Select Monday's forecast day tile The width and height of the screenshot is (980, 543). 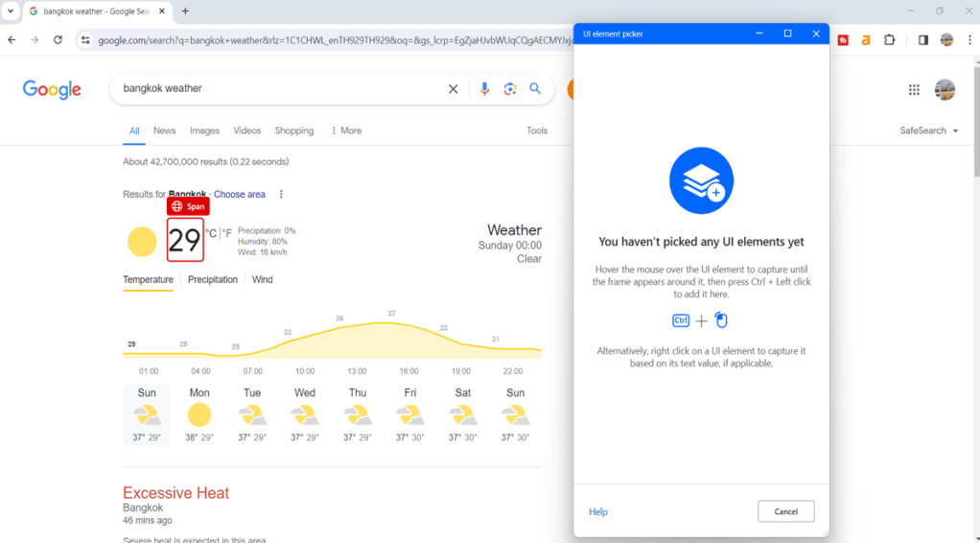coord(199,415)
